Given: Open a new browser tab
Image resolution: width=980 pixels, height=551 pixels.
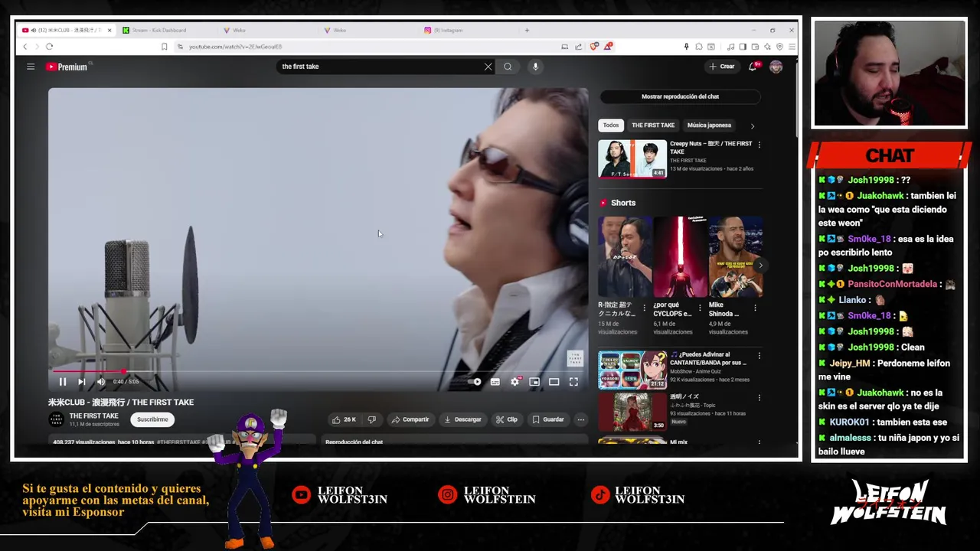Looking at the screenshot, I should click(527, 30).
